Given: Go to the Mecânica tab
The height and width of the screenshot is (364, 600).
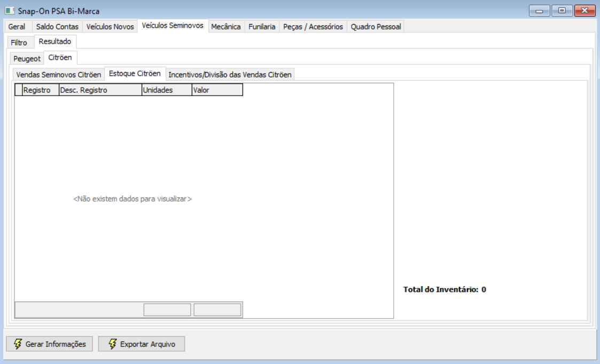Looking at the screenshot, I should (226, 26).
